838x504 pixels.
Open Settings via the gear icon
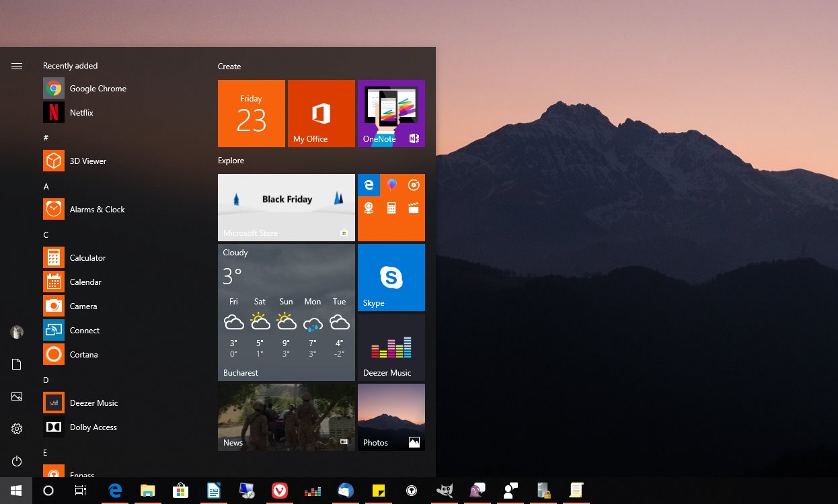click(16, 428)
